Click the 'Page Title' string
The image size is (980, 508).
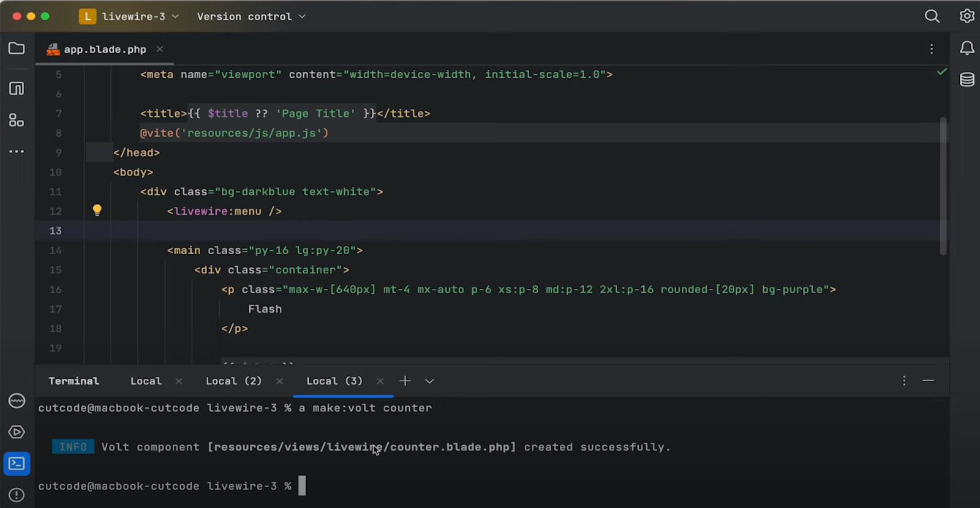[315, 113]
